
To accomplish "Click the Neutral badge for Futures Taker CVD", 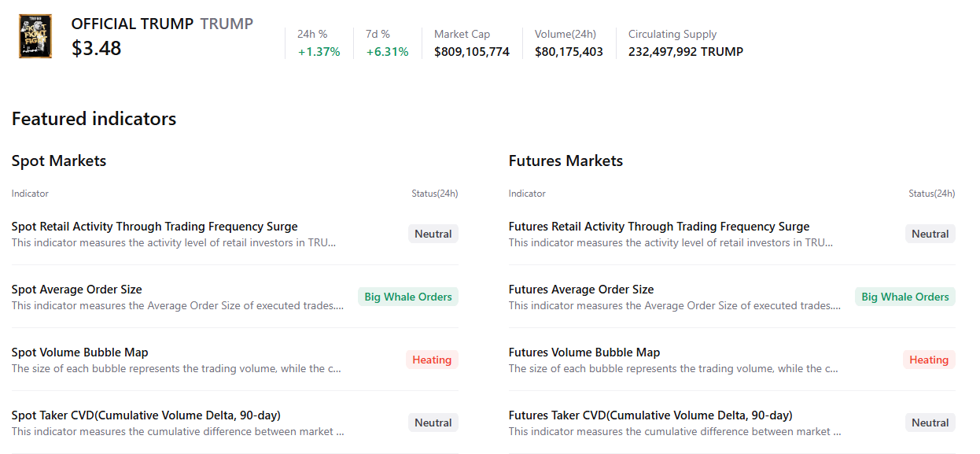I will [x=930, y=423].
